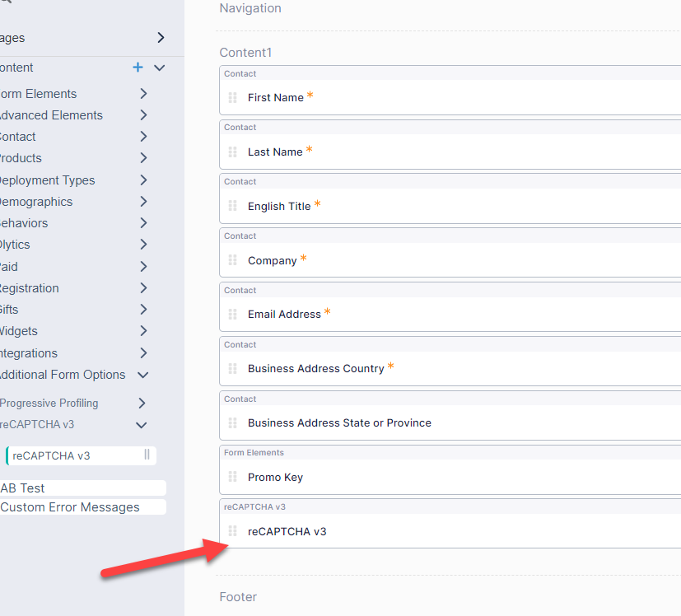Click the drag handle on Email Address field
The width and height of the screenshot is (681, 616).
coord(232,314)
